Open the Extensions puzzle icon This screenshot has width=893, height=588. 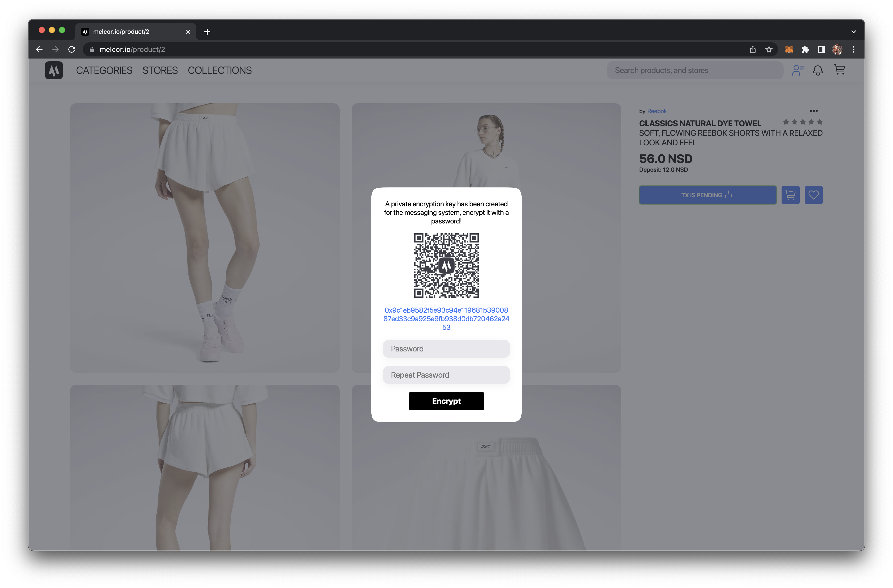[x=805, y=49]
